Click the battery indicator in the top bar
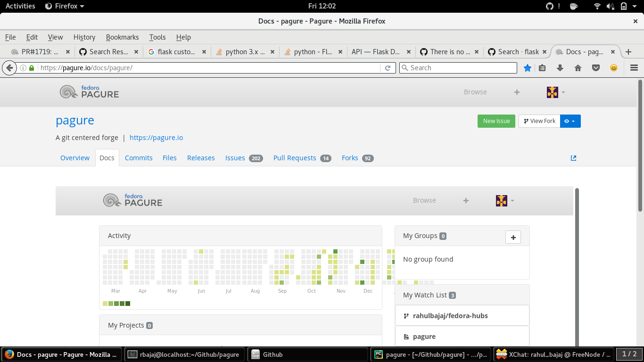 coord(624,6)
